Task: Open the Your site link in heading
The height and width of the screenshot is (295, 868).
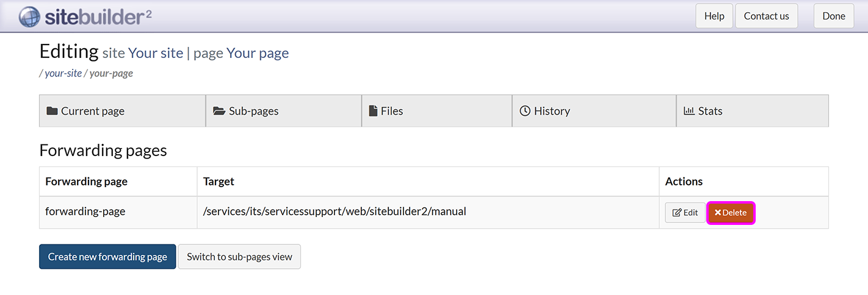Action: coord(156,53)
